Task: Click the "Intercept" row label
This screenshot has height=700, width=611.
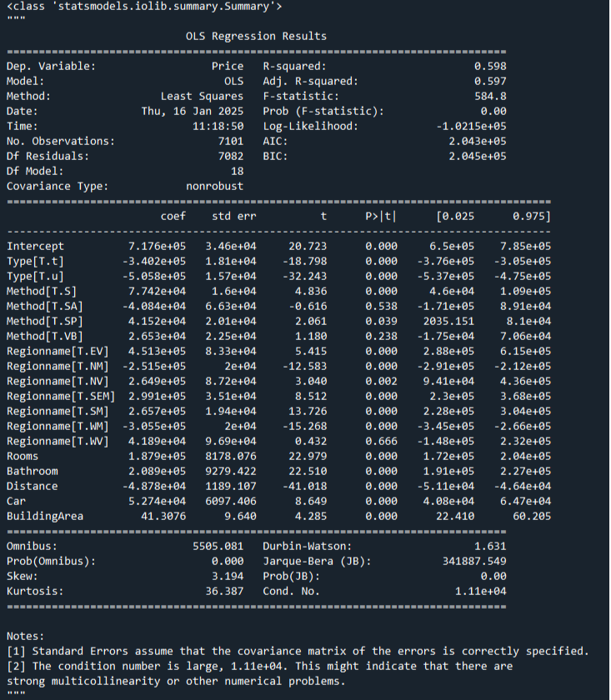Action: click(x=35, y=246)
